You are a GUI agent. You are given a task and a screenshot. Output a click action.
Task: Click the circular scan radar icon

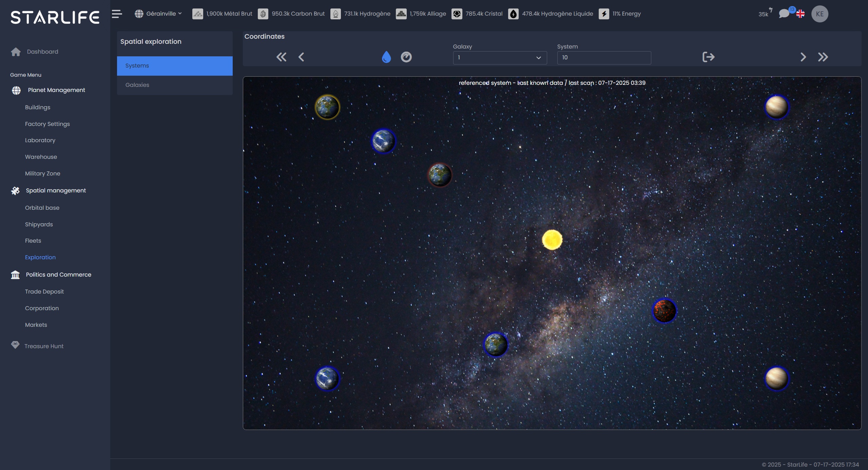coord(406,57)
